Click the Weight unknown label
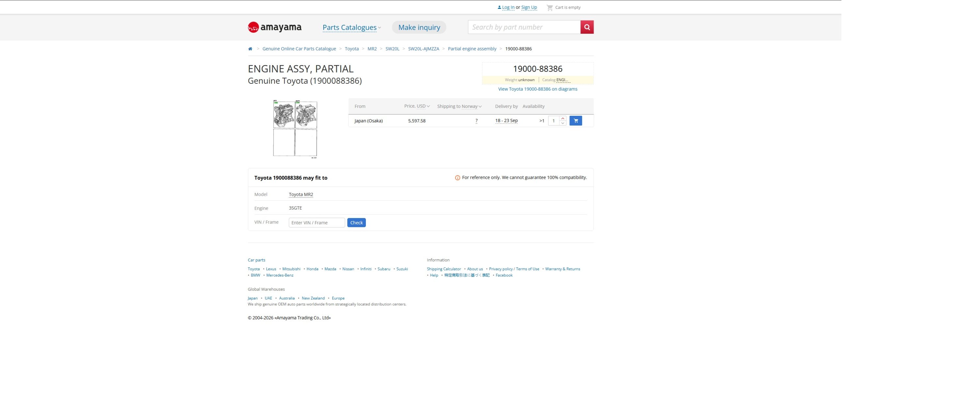Viewport: 980px width, 409px height. [x=519, y=80]
